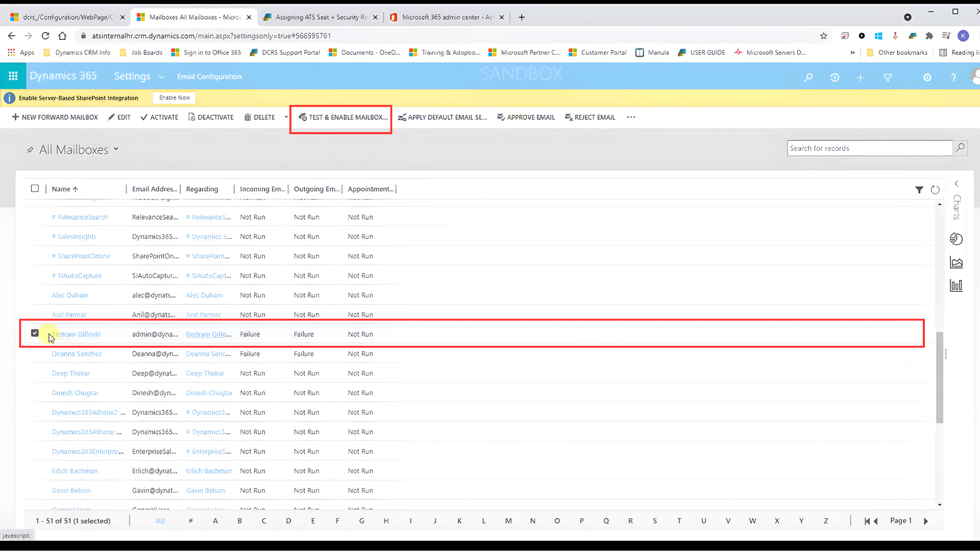Click the search magnifier in the Dynamics header
The height and width of the screenshot is (551, 980).
808,77
